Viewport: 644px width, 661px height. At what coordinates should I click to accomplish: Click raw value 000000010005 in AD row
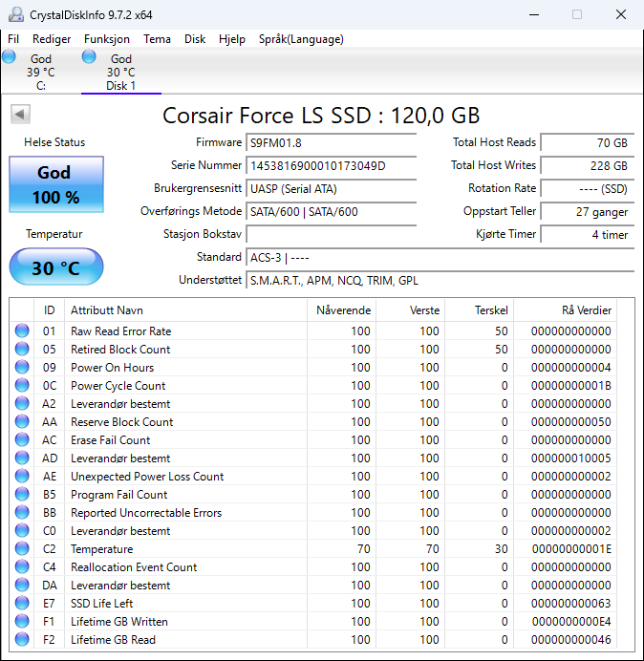[x=571, y=458]
